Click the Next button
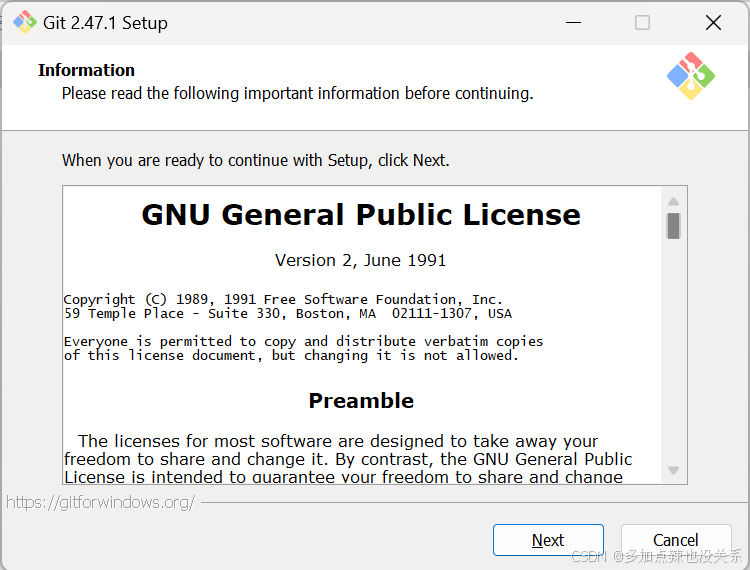The image size is (750, 570). pyautogui.click(x=548, y=540)
